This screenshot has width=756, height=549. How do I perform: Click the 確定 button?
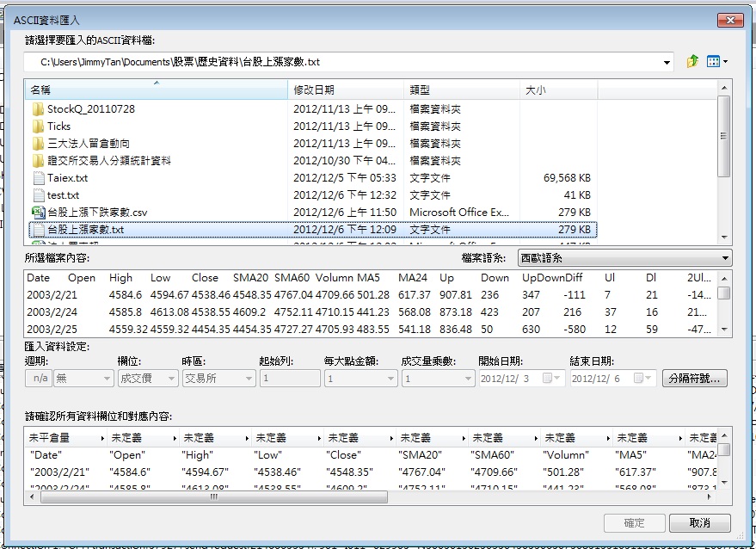[635, 523]
